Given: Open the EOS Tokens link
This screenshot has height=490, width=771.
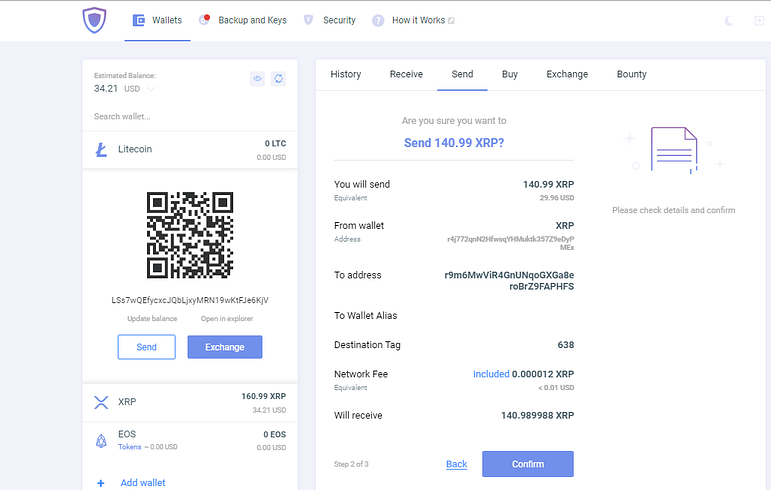Looking at the screenshot, I should (129, 447).
